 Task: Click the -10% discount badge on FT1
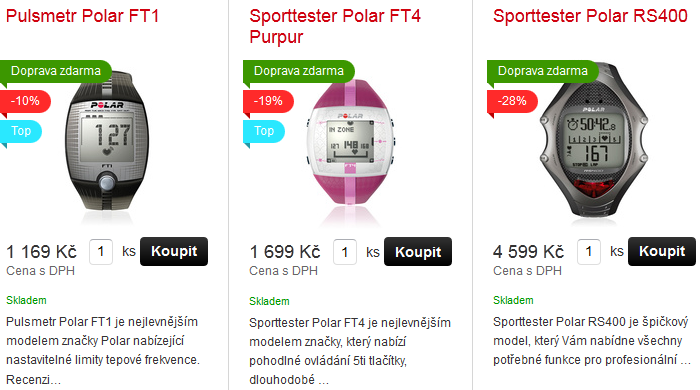[x=25, y=101]
